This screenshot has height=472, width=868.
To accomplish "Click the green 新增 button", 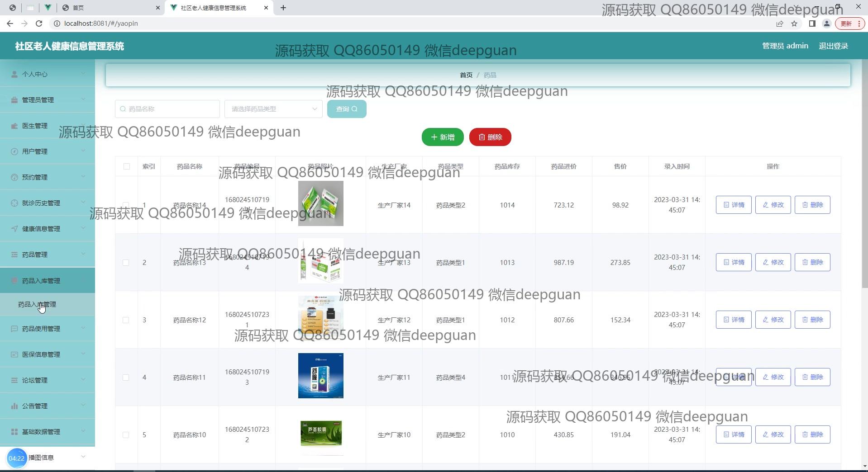I will tap(442, 137).
